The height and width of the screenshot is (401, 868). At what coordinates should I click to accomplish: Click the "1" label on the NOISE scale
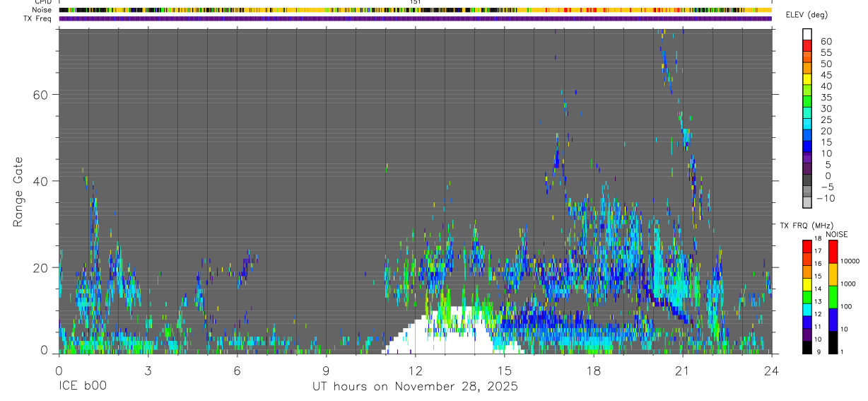(x=841, y=351)
